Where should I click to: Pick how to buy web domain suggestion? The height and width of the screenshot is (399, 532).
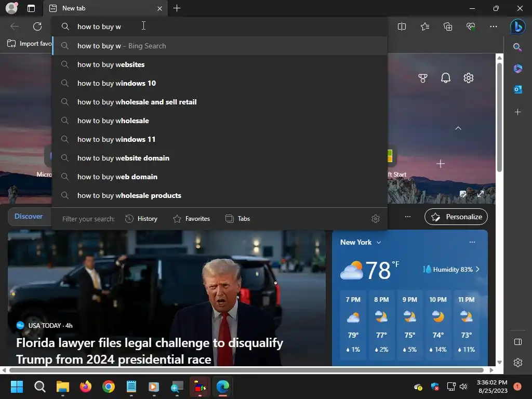pyautogui.click(x=220, y=177)
